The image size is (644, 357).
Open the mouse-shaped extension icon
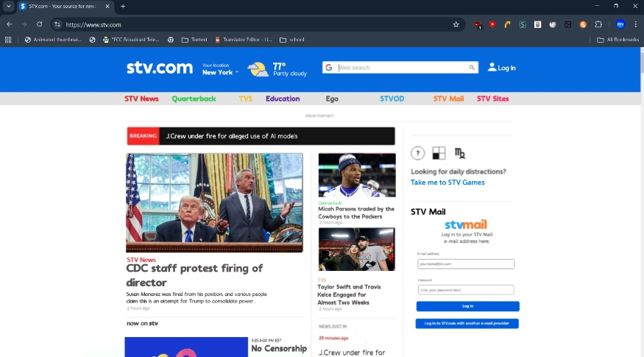[537, 24]
